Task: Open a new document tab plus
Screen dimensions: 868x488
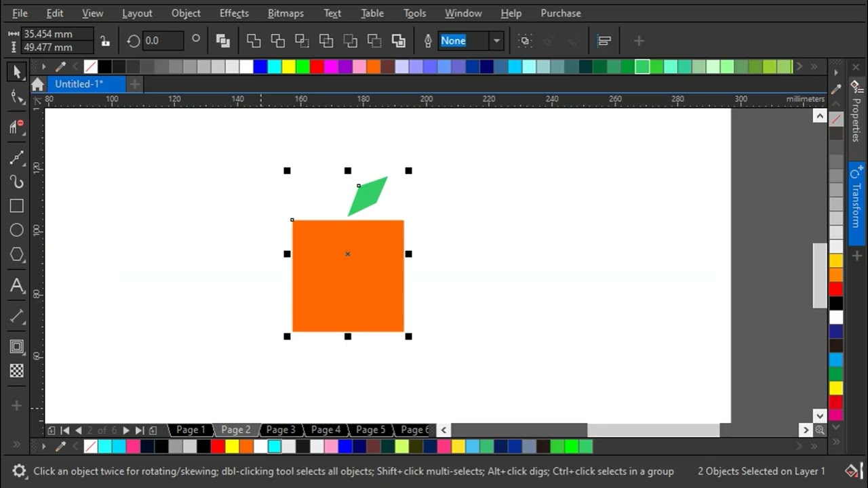Action: (x=135, y=84)
